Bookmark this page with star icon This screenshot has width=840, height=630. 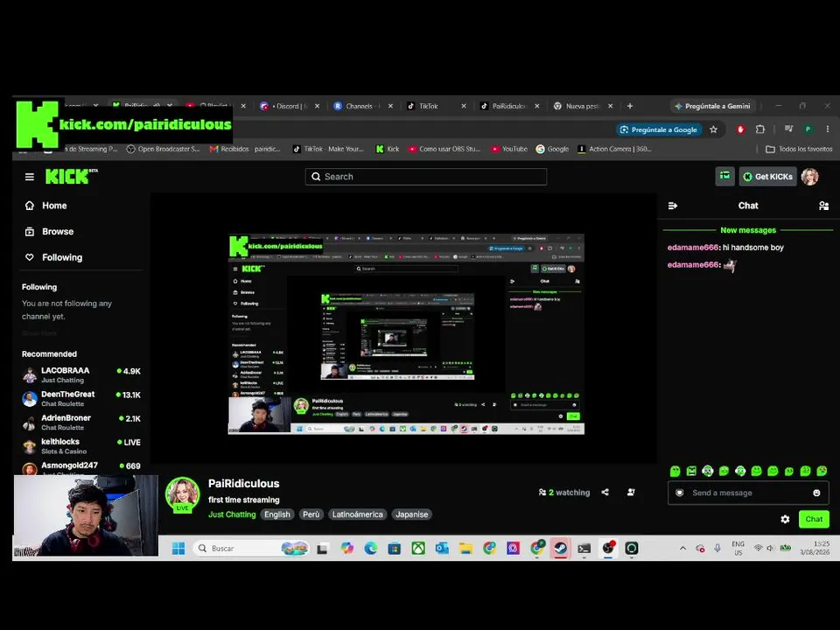pos(714,129)
